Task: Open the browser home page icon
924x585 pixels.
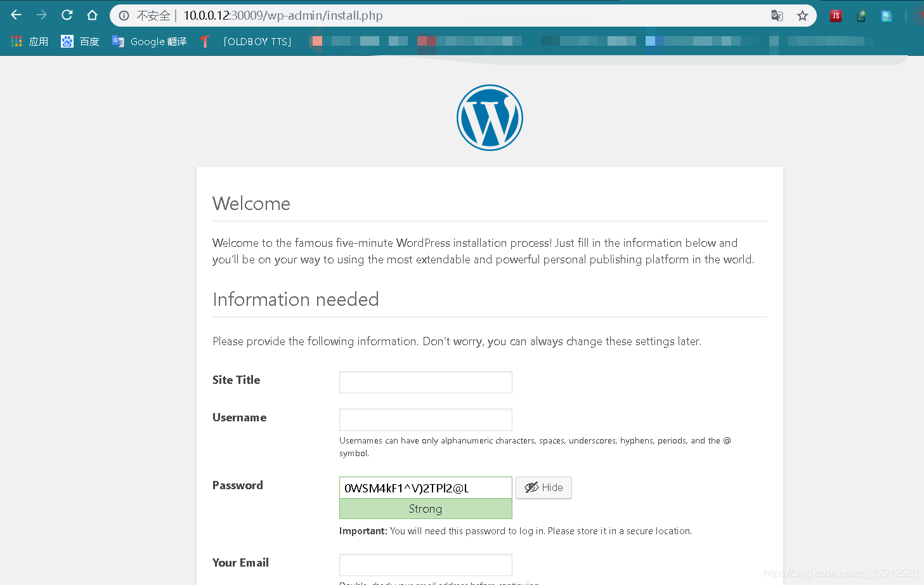Action: (x=93, y=15)
